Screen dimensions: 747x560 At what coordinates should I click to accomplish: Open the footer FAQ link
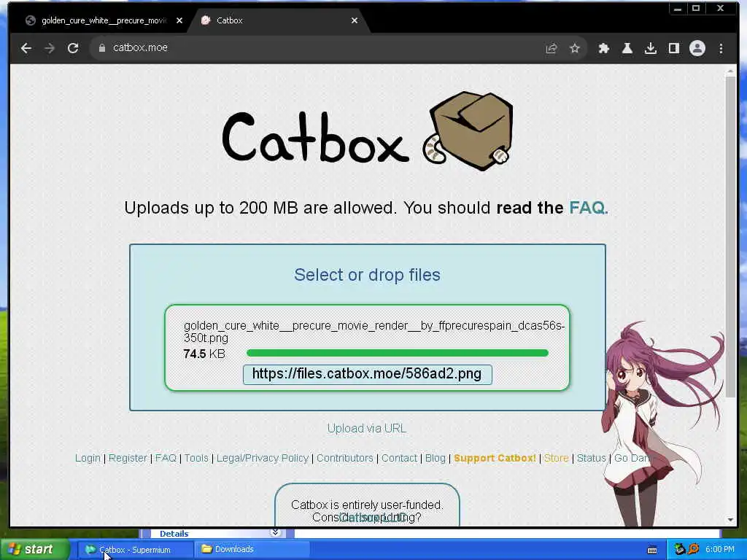[166, 458]
